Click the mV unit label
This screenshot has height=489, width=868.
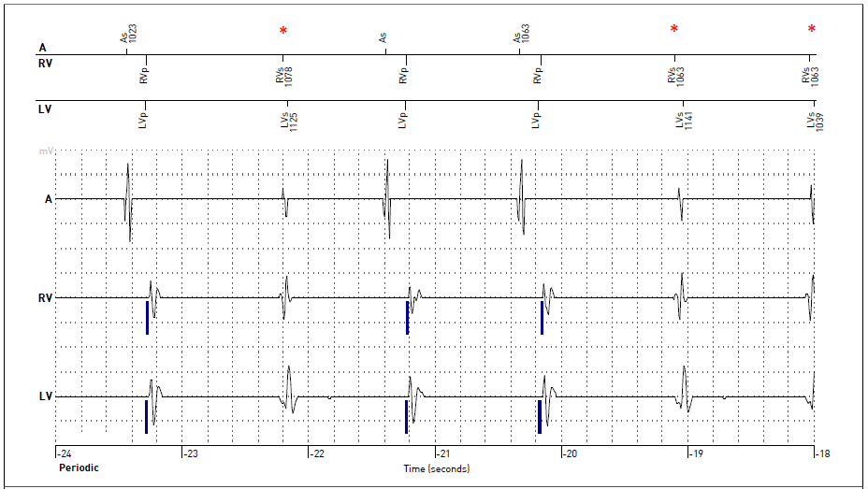(x=45, y=151)
